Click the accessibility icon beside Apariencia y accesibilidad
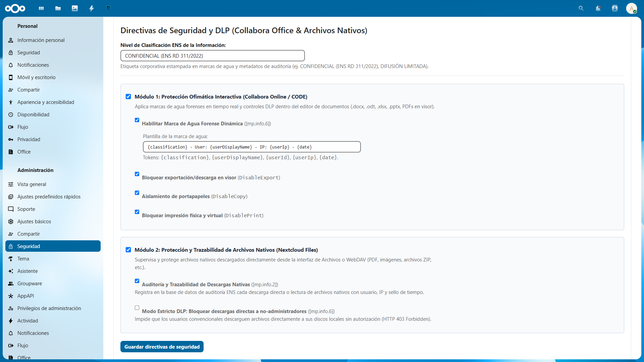This screenshot has width=644, height=362. click(11, 102)
